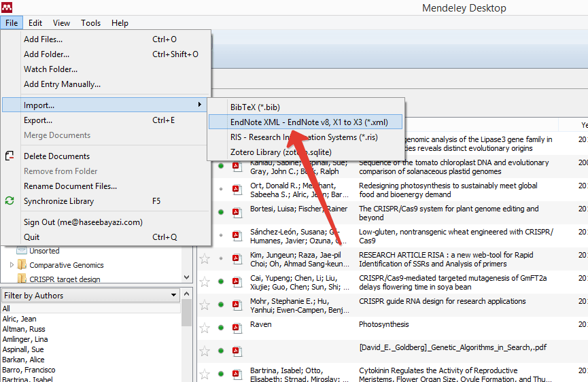
Task: Choose RIS import format option
Action: coord(306,137)
